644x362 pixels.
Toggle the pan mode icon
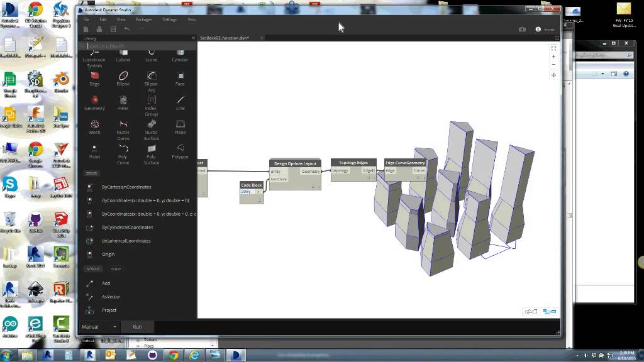[x=553, y=75]
